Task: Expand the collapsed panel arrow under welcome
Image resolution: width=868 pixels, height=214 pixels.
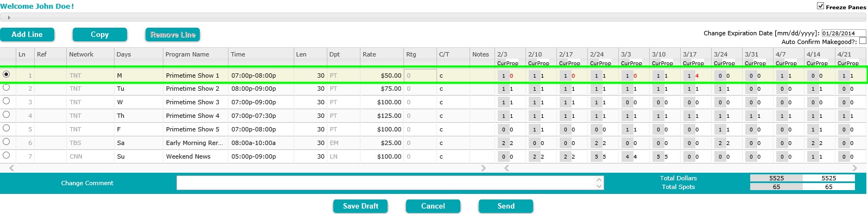Action: tap(9, 17)
